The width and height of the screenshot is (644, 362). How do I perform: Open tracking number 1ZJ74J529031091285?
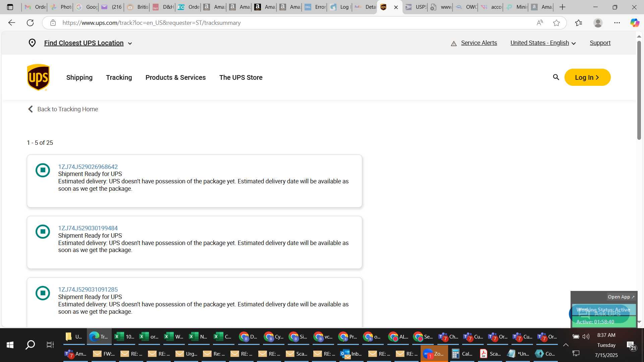pos(88,290)
